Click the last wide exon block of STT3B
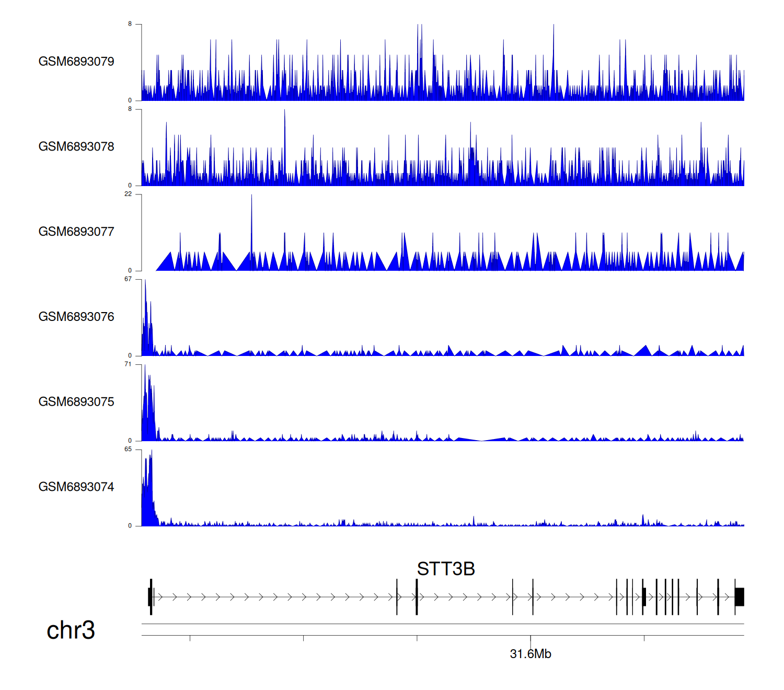 point(739,597)
